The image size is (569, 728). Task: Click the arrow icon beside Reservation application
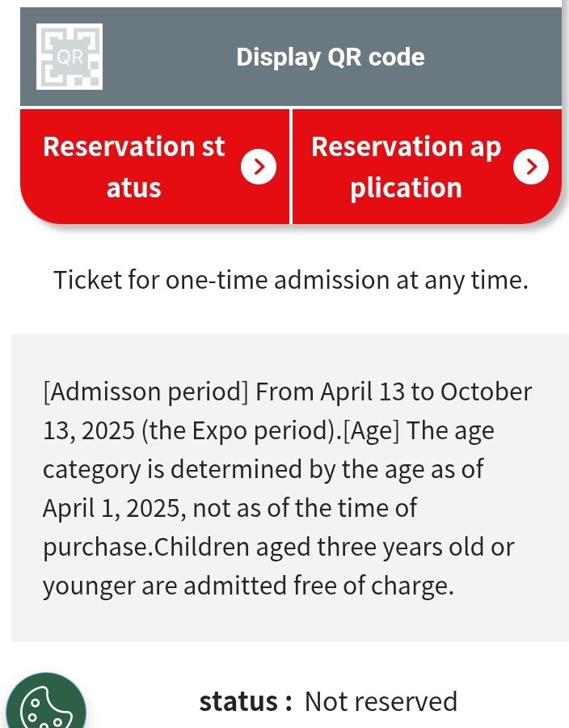[531, 167]
